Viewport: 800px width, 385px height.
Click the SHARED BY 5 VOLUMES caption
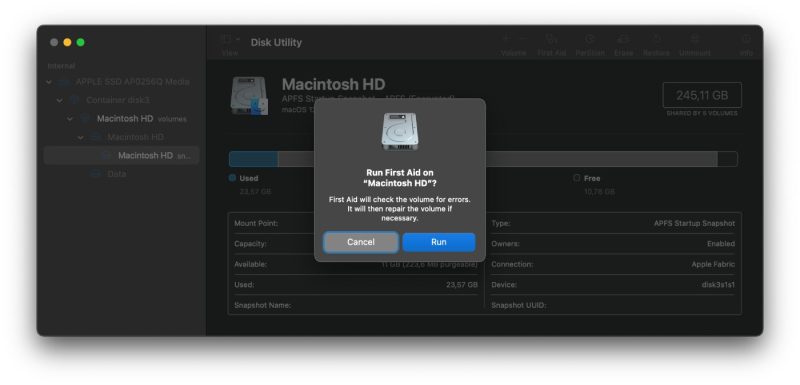(x=702, y=113)
